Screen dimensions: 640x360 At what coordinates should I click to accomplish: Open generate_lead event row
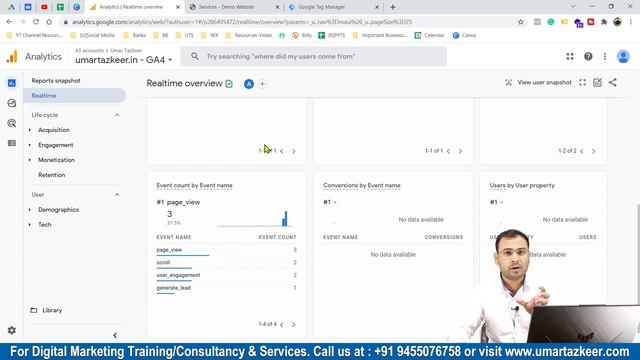tap(226, 288)
